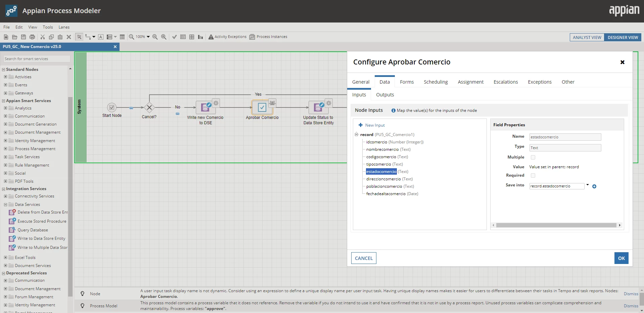Delete the selected item with X icon
This screenshot has height=313, width=644.
point(69,37)
